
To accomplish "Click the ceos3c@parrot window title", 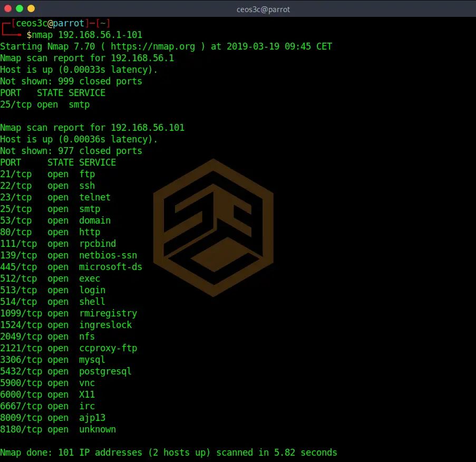I will click(x=263, y=9).
